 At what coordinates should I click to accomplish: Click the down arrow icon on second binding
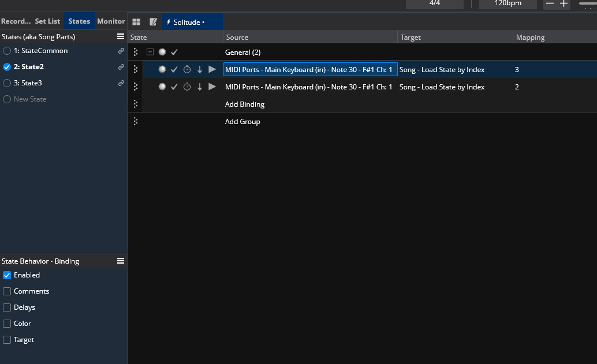[x=200, y=87]
